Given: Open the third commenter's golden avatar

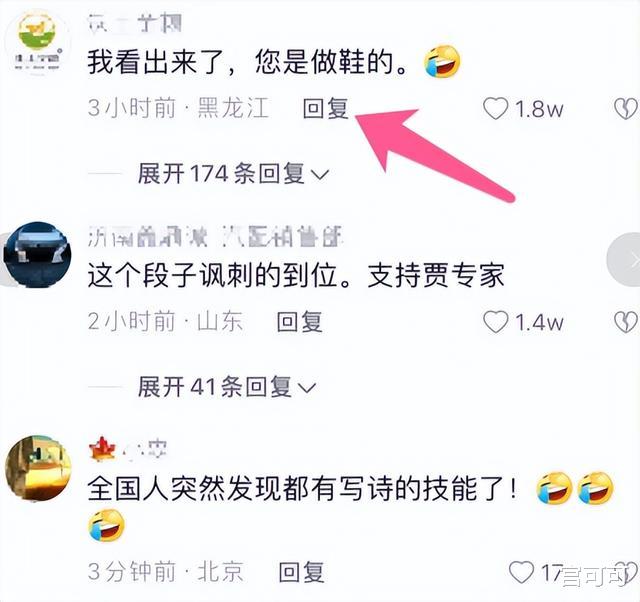Looking at the screenshot, I should click(38, 468).
